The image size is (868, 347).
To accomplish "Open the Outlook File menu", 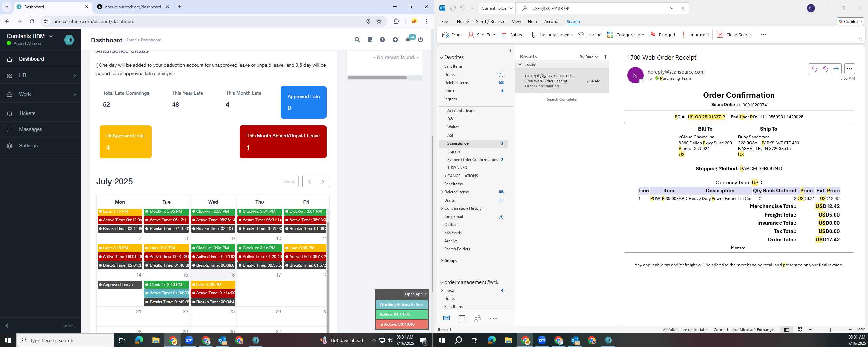I will (x=445, y=21).
